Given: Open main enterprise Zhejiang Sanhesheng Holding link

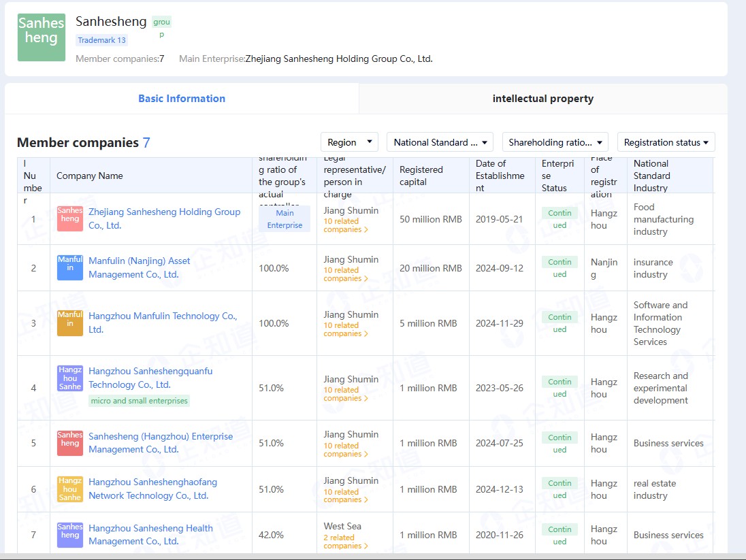Looking at the screenshot, I should point(339,59).
